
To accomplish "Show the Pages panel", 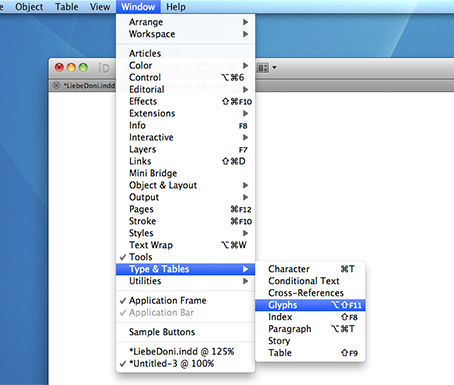I will pos(185,209).
